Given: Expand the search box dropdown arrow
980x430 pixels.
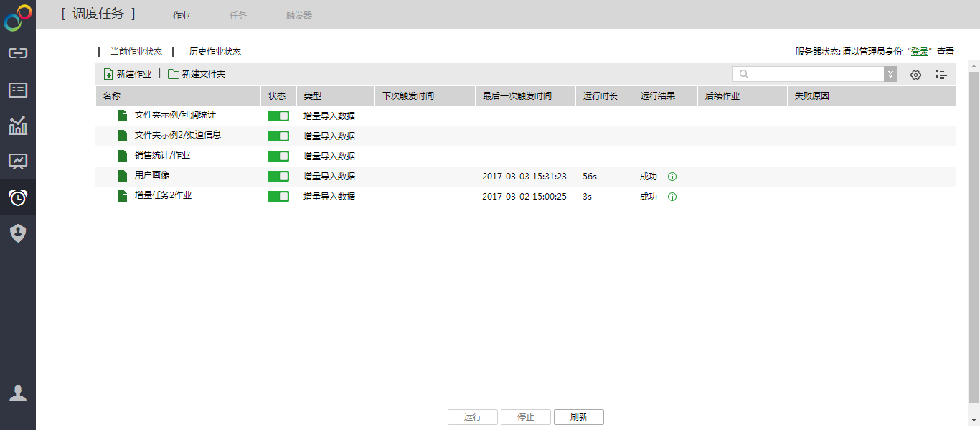Looking at the screenshot, I should (890, 74).
